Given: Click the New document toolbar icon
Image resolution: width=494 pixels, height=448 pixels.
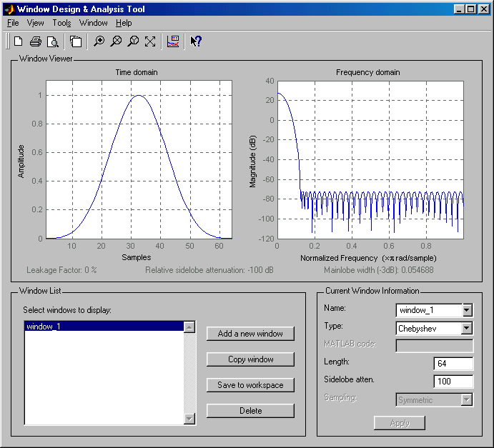Looking at the screenshot, I should point(19,41).
